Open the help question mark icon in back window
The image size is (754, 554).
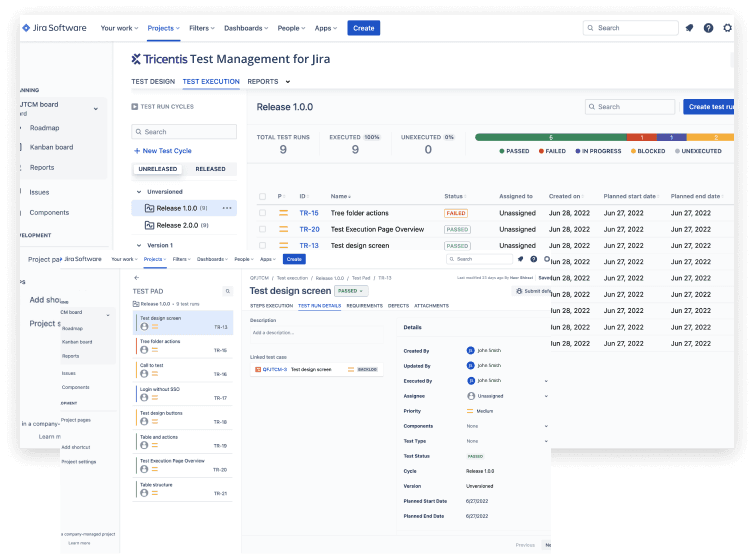pyautogui.click(x=708, y=28)
